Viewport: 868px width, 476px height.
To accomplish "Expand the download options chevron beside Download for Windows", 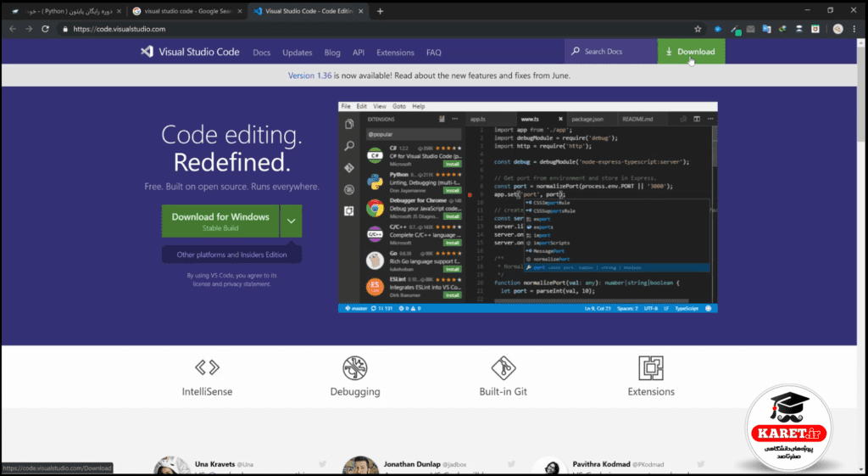I will pyautogui.click(x=292, y=221).
